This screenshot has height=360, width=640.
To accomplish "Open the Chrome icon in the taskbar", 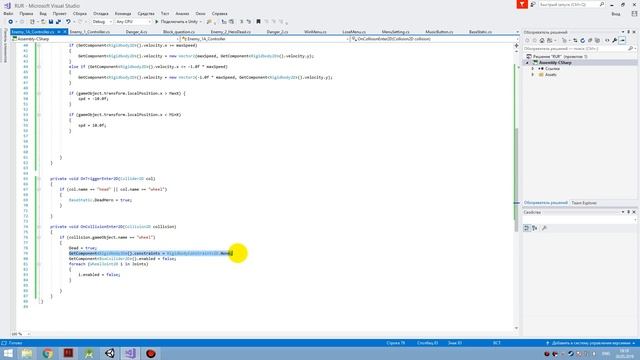I will 48,353.
